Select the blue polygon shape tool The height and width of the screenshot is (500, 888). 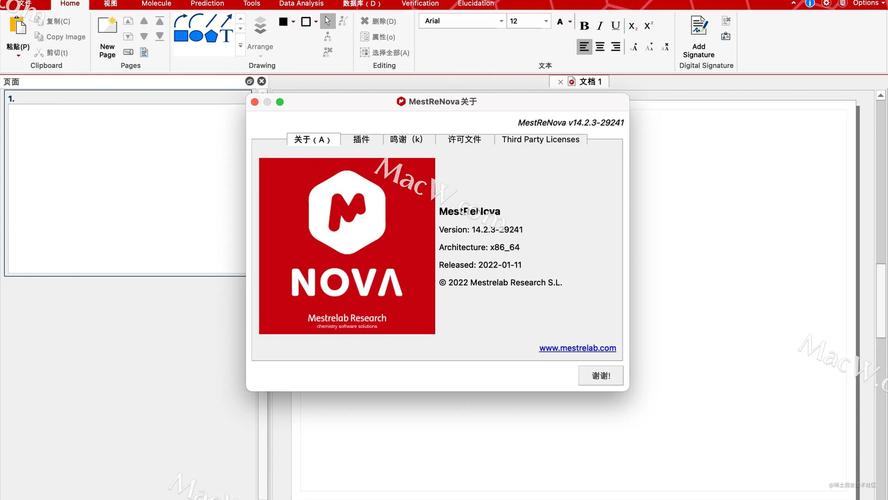pos(211,36)
